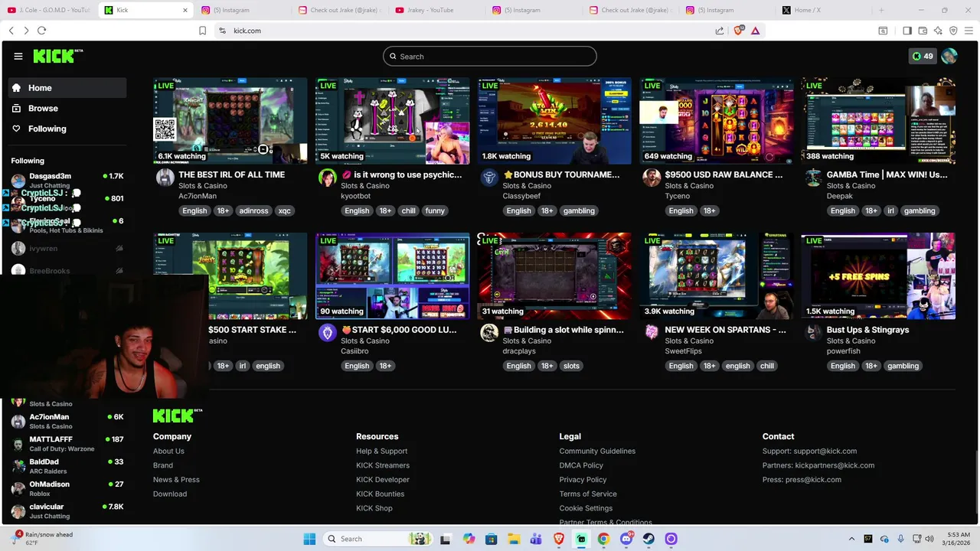Open "NEW WEEK ON SPARTANS" stream title
The image size is (980, 551).
[725, 330]
